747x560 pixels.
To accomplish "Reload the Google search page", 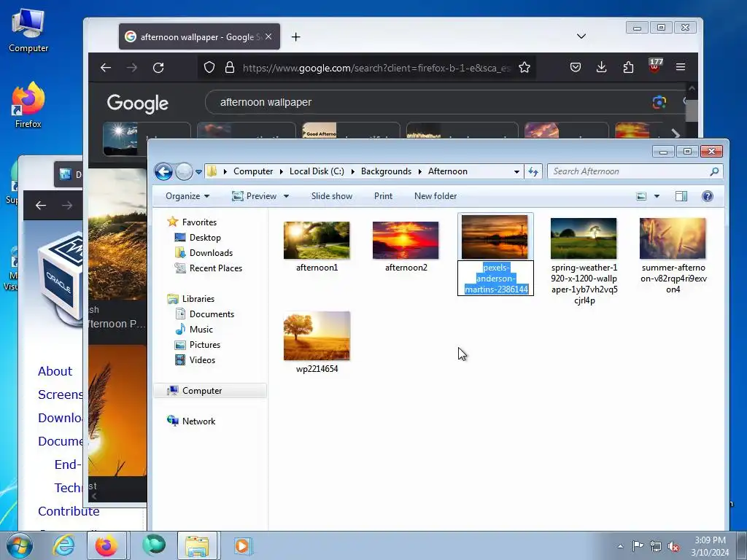I will (158, 68).
